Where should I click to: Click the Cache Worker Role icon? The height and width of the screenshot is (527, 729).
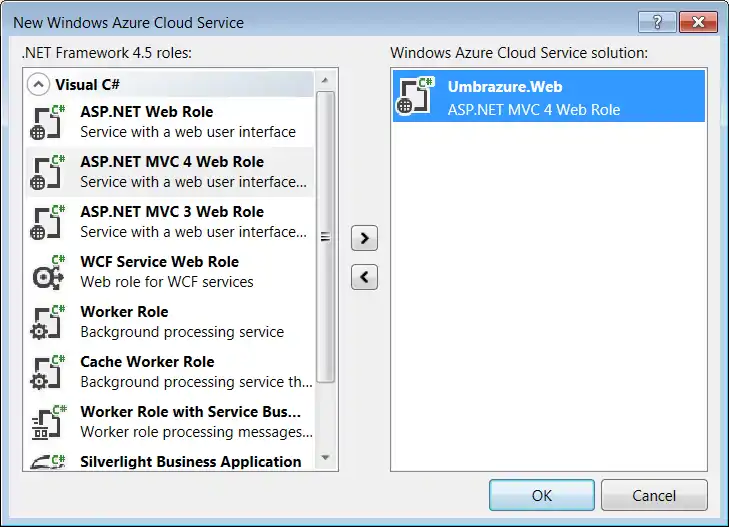click(48, 372)
